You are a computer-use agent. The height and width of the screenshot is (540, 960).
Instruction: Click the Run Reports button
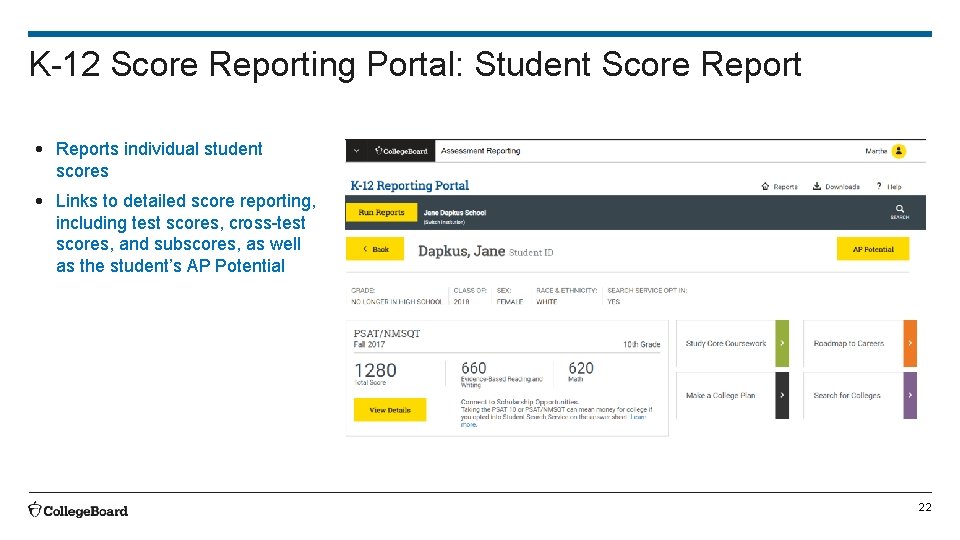[381, 212]
